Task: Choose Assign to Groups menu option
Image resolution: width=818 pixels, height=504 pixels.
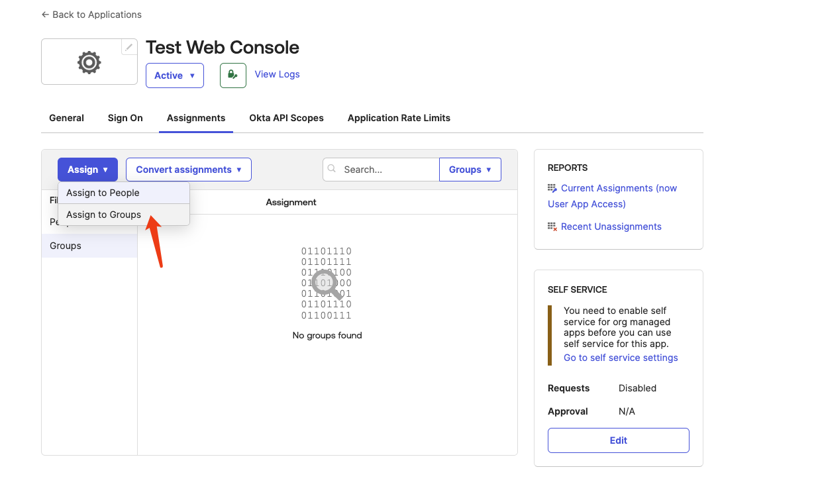Action: pos(103,215)
